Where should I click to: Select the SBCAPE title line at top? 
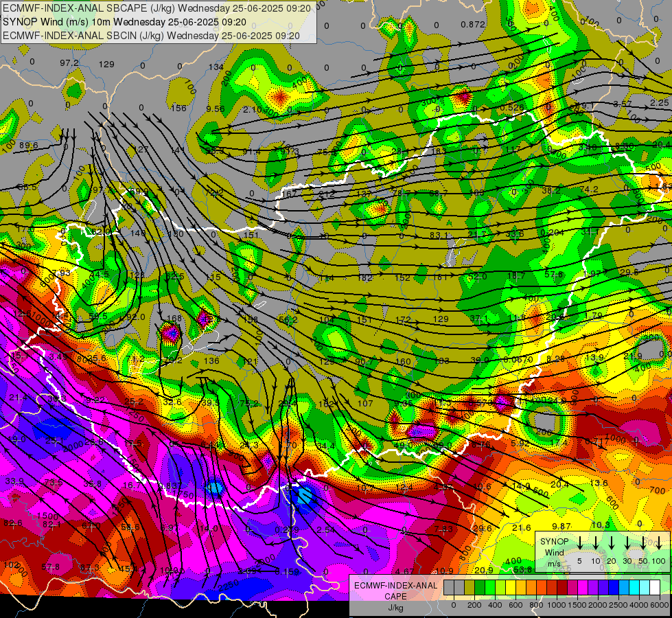coord(157,8)
